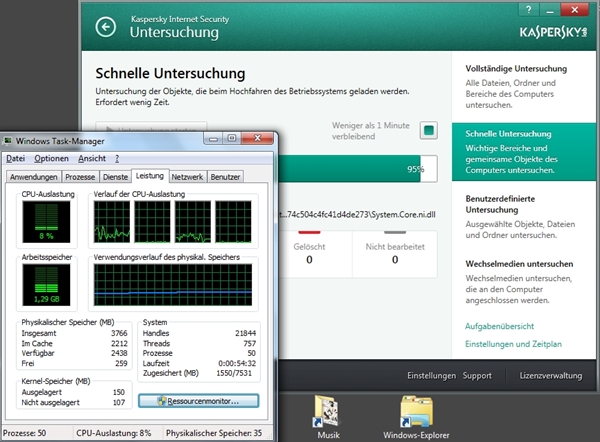
Task: Stop the running quick scan
Action: (429, 130)
